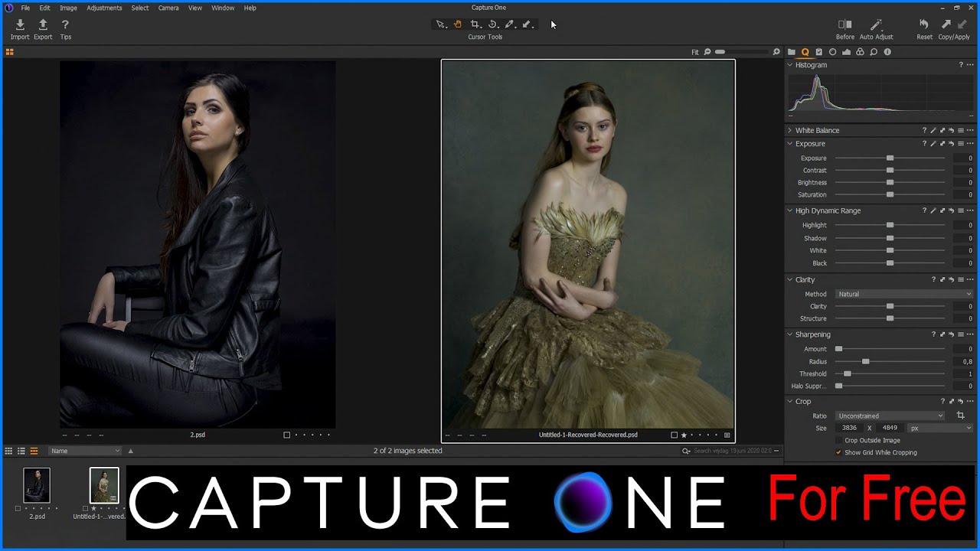Select the Rotate cursor tool
980x551 pixels.
click(x=493, y=24)
